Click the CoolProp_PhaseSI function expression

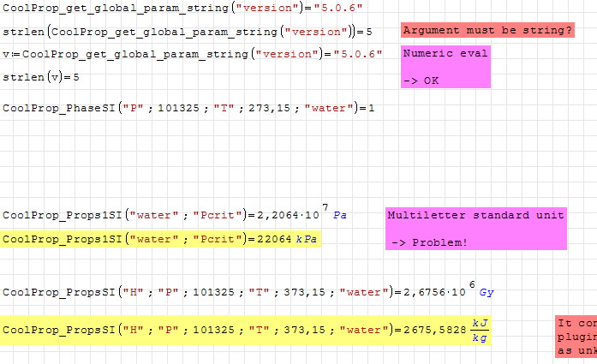(188, 109)
